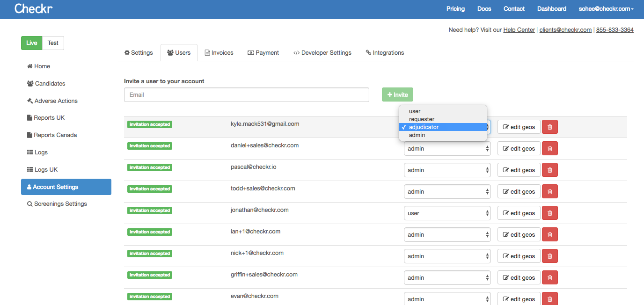Open the Invoices tab
The image size is (644, 305).
coord(219,53)
